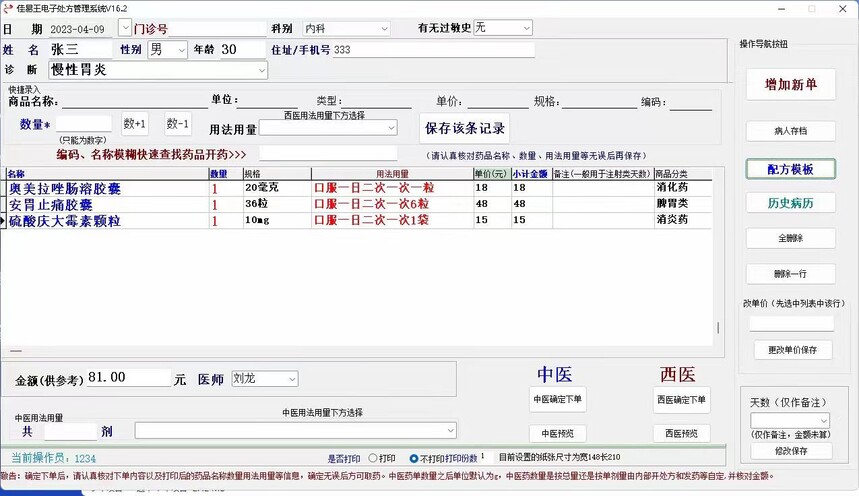Click the 更改单价保存 button
The width and height of the screenshot is (859, 496).
click(x=792, y=350)
